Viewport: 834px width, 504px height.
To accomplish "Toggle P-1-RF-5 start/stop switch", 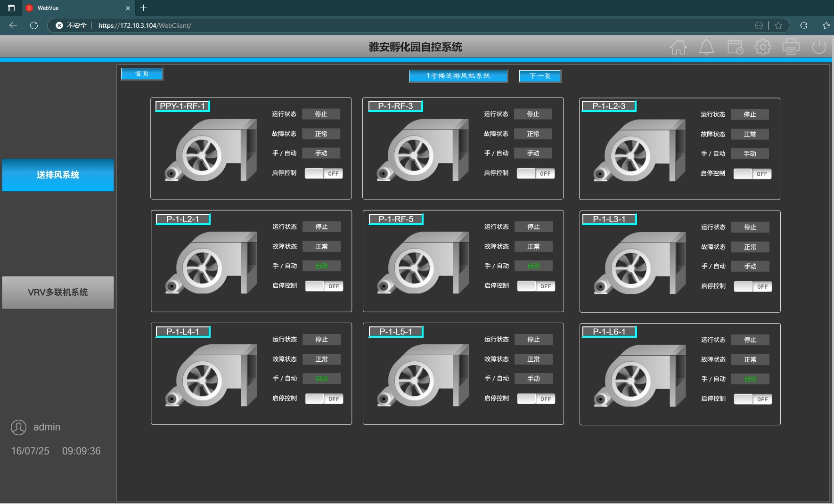I will point(536,286).
